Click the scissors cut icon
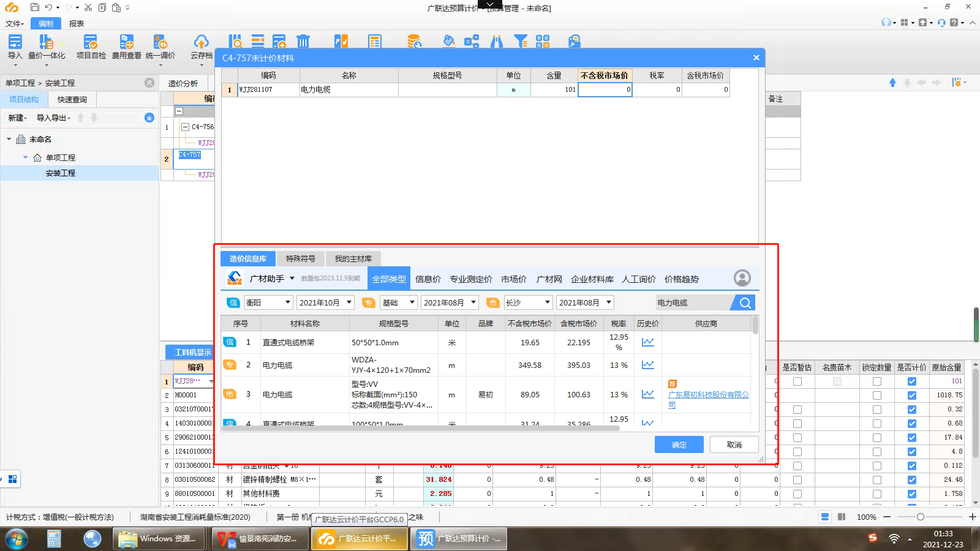Image resolution: width=980 pixels, height=551 pixels. tap(88, 7)
